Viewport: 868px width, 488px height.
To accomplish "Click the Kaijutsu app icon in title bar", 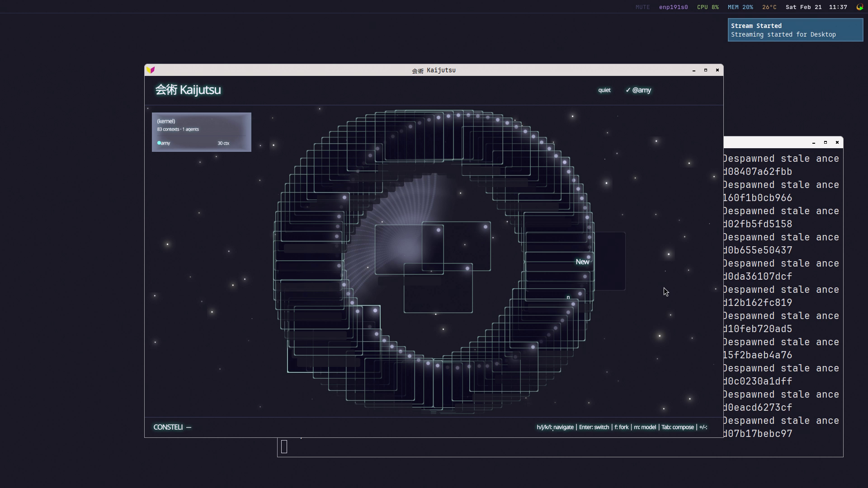I will [x=151, y=70].
